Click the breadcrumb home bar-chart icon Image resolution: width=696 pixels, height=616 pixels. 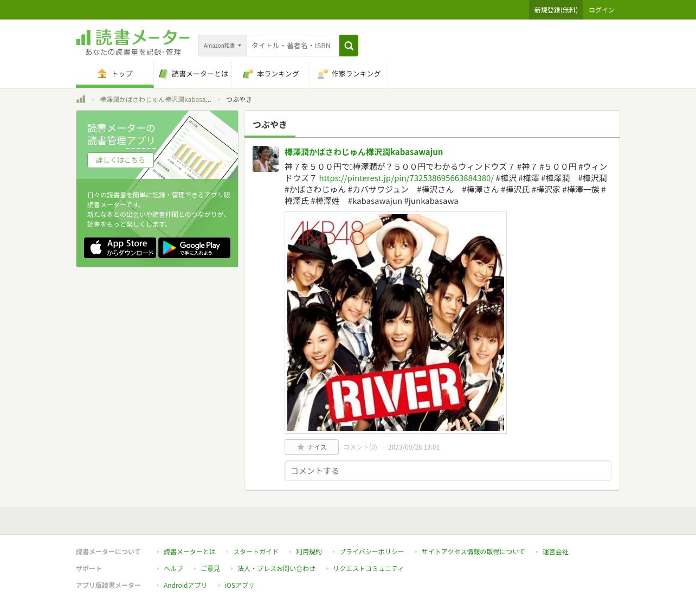[81, 99]
